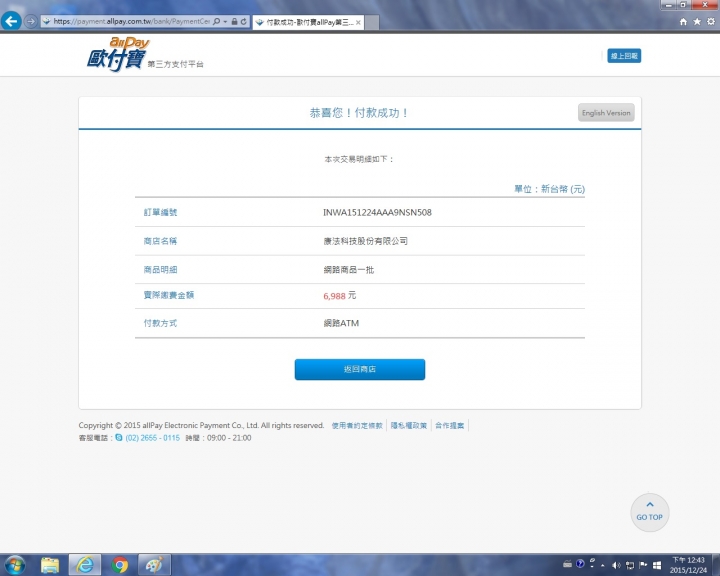Viewport: 720px width, 576px height.
Task: Open Favorites star icon
Action: coord(697,22)
